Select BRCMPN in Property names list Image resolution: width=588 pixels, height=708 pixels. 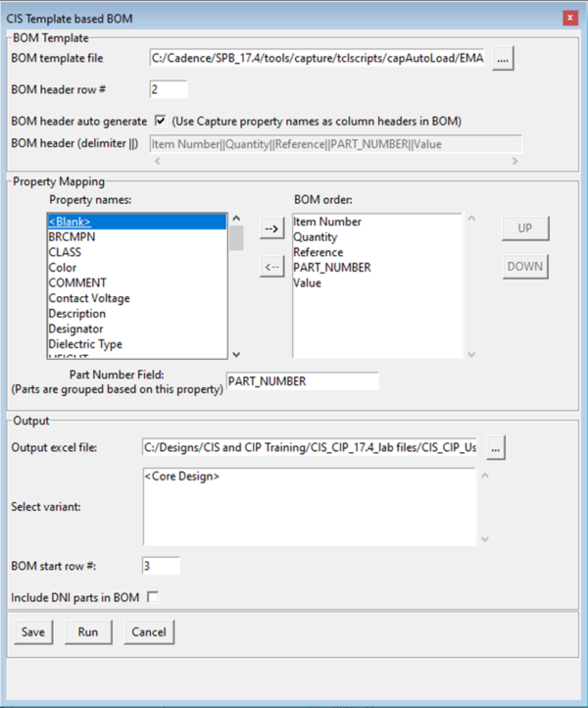(x=72, y=236)
